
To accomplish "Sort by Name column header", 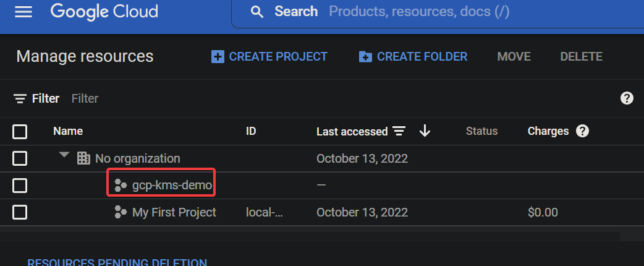I will tap(68, 131).
